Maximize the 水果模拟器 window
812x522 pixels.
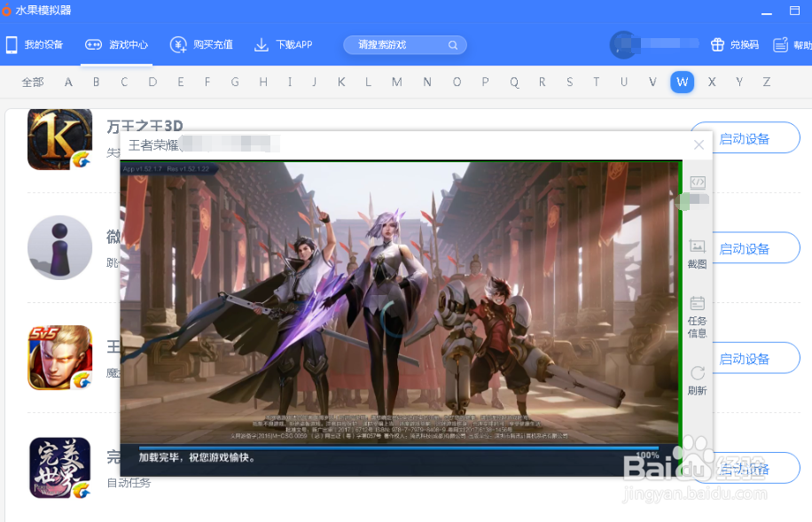click(x=795, y=11)
